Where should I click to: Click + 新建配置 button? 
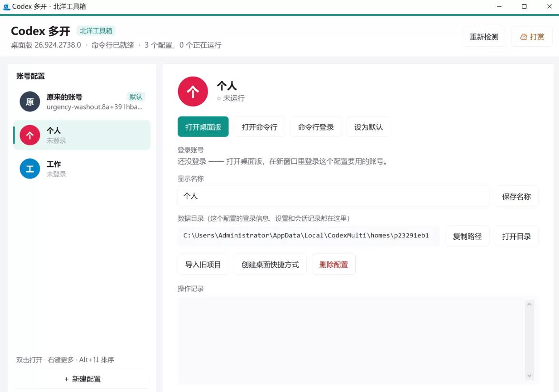[x=82, y=379]
